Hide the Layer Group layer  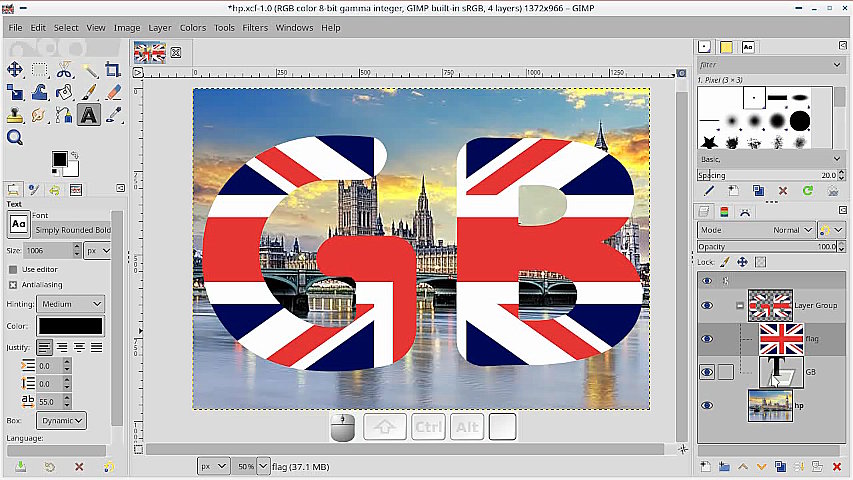(x=707, y=305)
